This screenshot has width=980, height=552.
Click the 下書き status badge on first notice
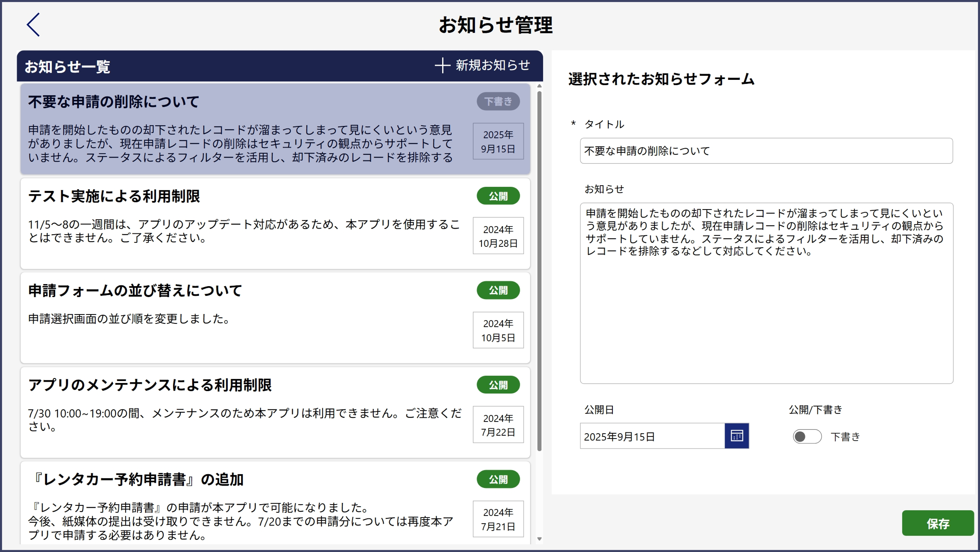tap(498, 102)
